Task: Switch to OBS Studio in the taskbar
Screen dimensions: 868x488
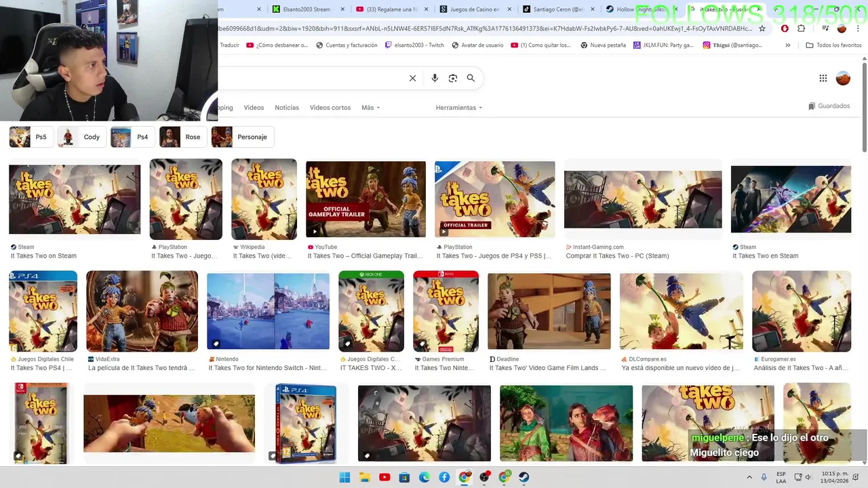Action: point(484,477)
